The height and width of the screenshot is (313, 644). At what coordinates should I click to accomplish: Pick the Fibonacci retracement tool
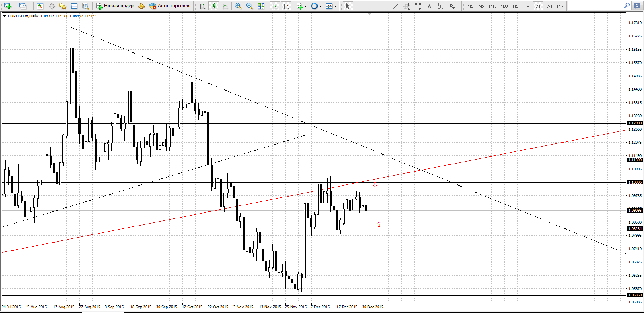(418, 6)
